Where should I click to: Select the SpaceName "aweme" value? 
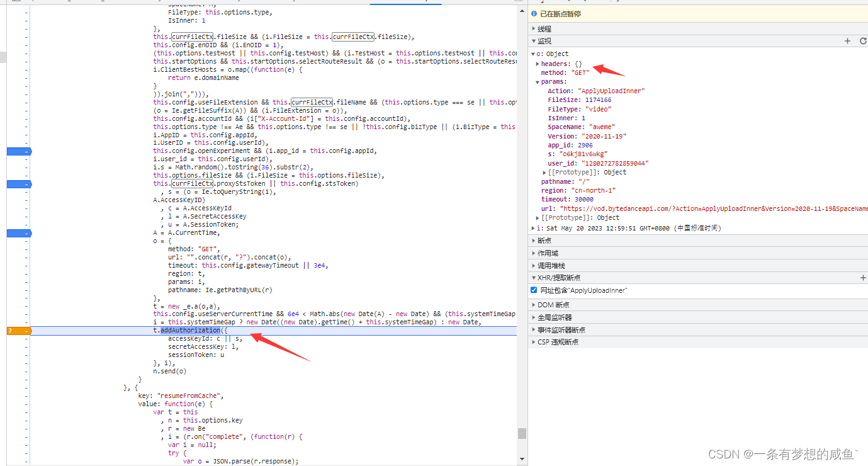[x=602, y=127]
